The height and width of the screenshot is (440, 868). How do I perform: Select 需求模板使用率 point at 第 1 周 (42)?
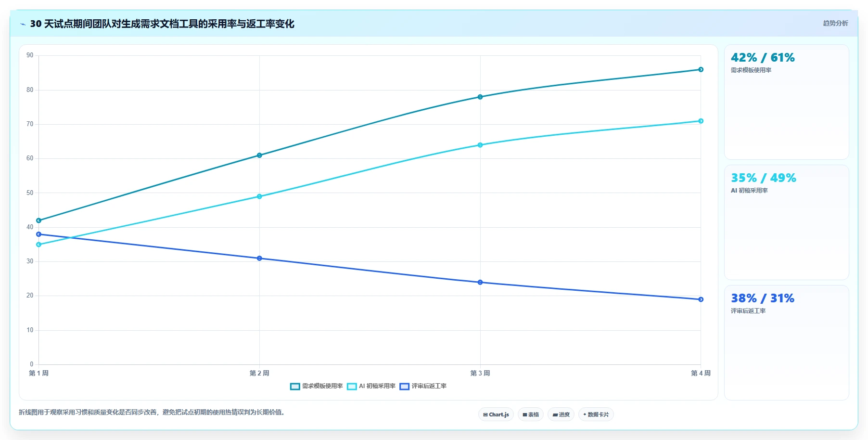click(x=39, y=220)
